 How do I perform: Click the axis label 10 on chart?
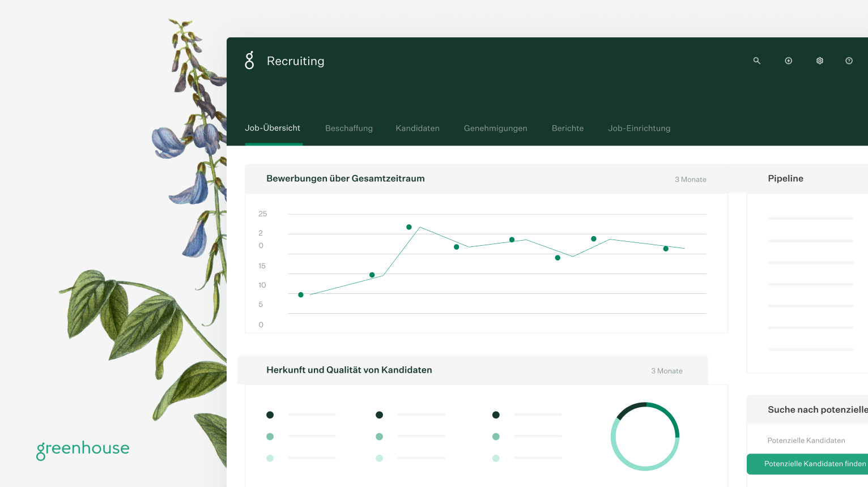[x=262, y=285]
